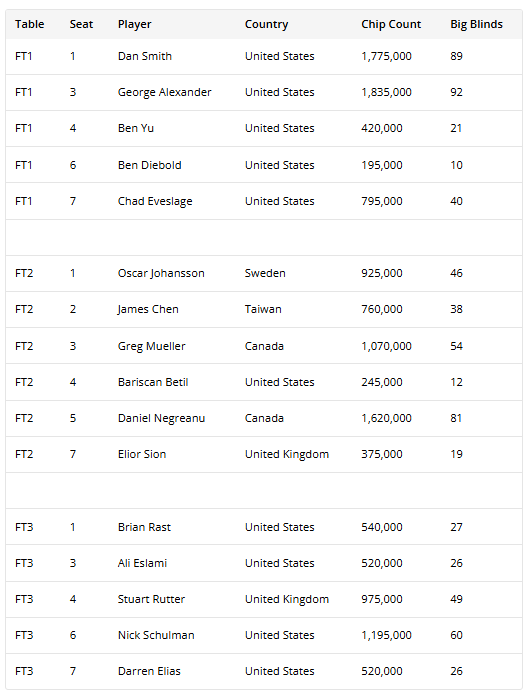Click the Player column header
Image resolution: width=529 pixels, height=696 pixels.
[134, 24]
